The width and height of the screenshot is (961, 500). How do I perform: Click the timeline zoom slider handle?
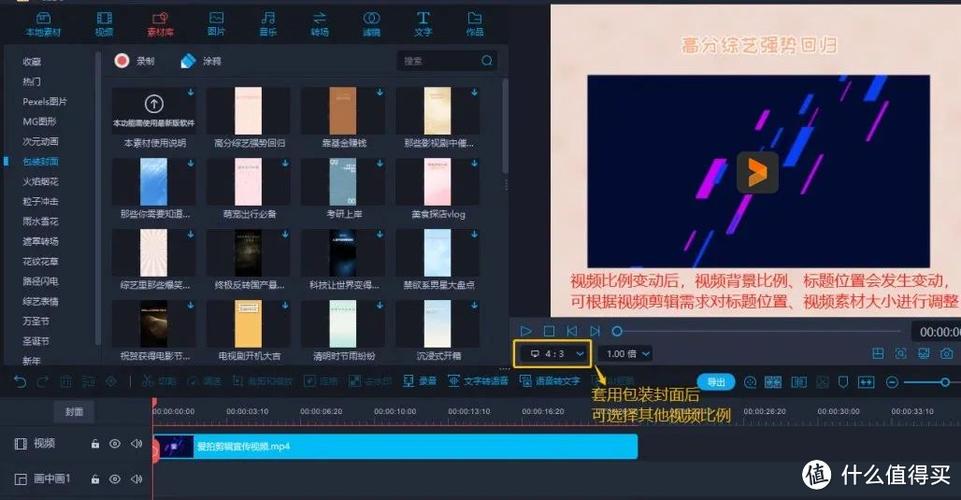(x=945, y=382)
